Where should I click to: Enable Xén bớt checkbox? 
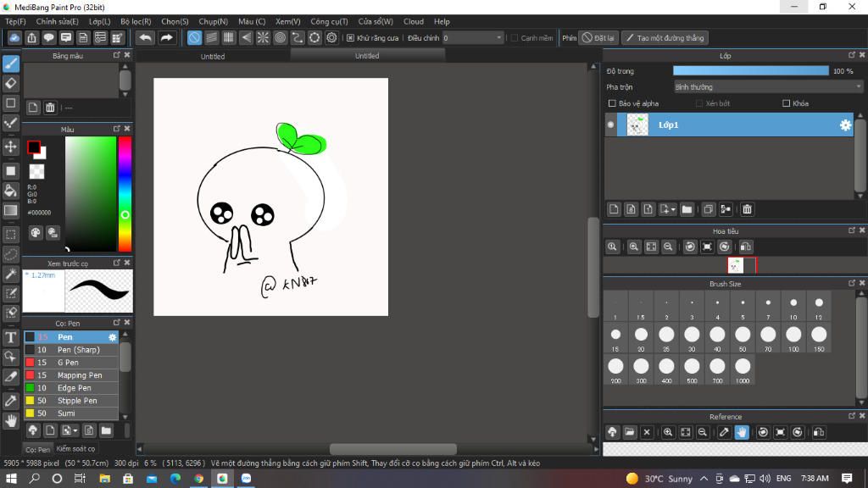click(x=699, y=103)
